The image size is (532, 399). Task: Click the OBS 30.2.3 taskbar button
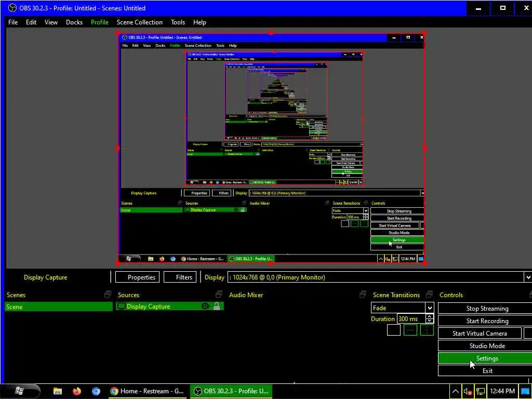pos(232,391)
